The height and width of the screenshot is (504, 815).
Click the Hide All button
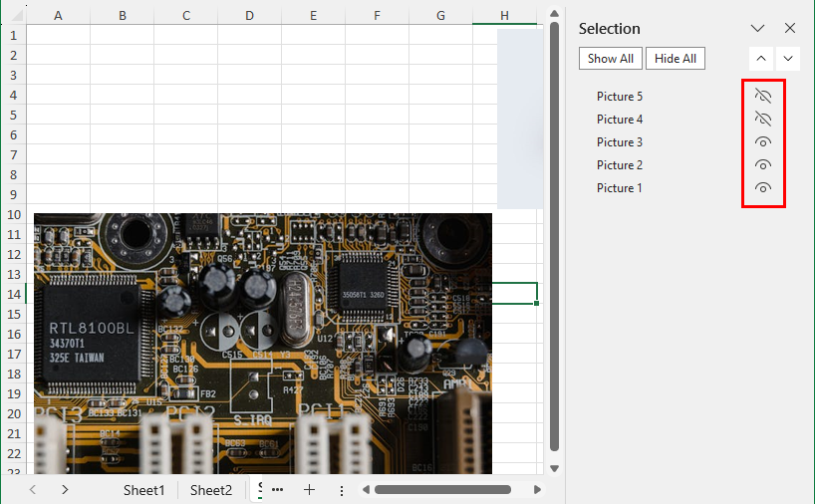[676, 58]
